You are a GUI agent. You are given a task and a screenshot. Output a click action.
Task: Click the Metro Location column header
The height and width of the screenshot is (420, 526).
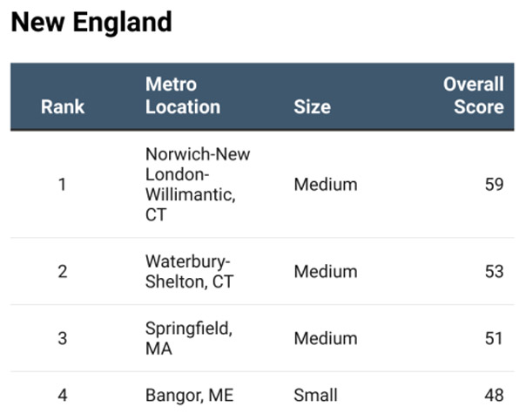tap(183, 96)
